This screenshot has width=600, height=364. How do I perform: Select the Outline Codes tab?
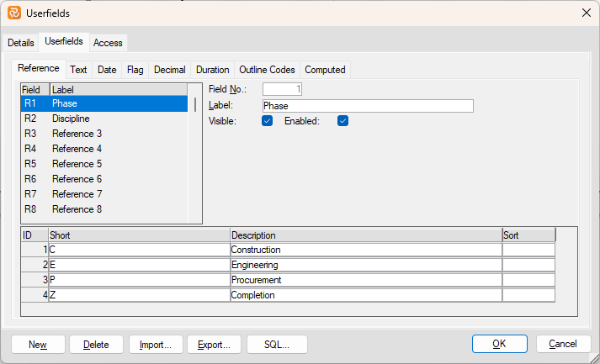(267, 70)
